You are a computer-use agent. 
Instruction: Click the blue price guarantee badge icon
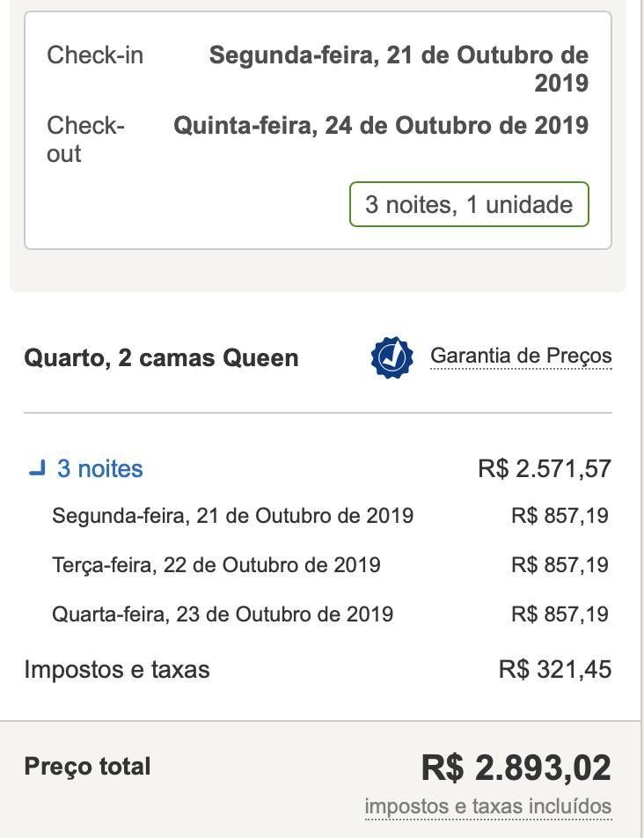(x=392, y=357)
